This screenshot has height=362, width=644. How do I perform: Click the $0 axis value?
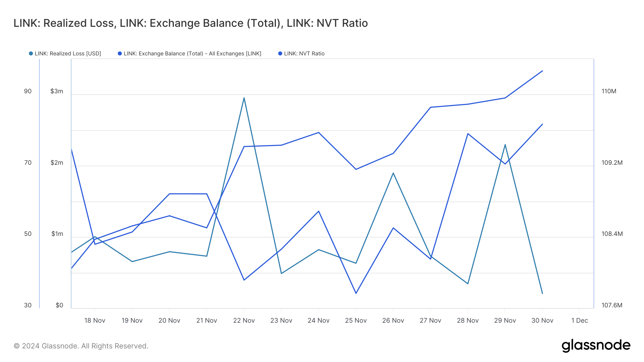click(x=59, y=305)
